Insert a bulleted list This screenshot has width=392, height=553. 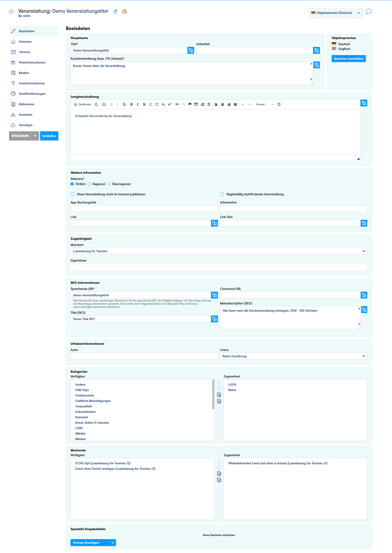(157, 104)
